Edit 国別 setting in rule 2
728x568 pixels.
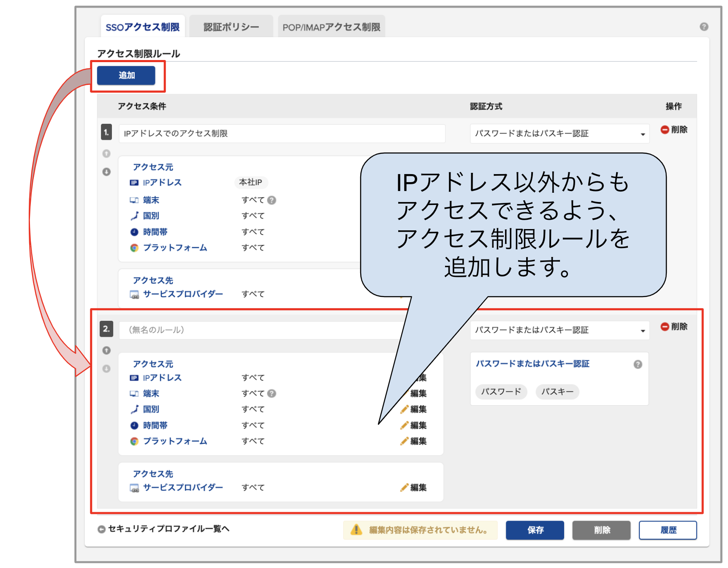point(413,409)
